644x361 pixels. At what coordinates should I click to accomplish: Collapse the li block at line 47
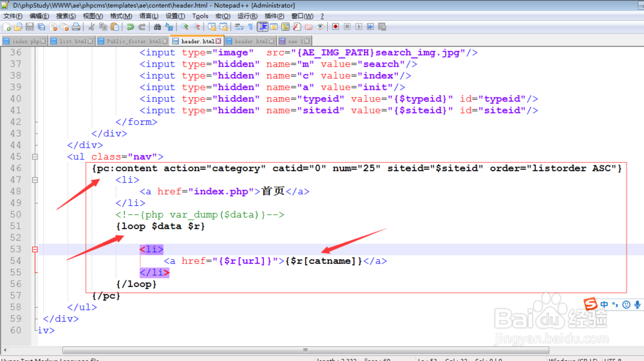35,180
